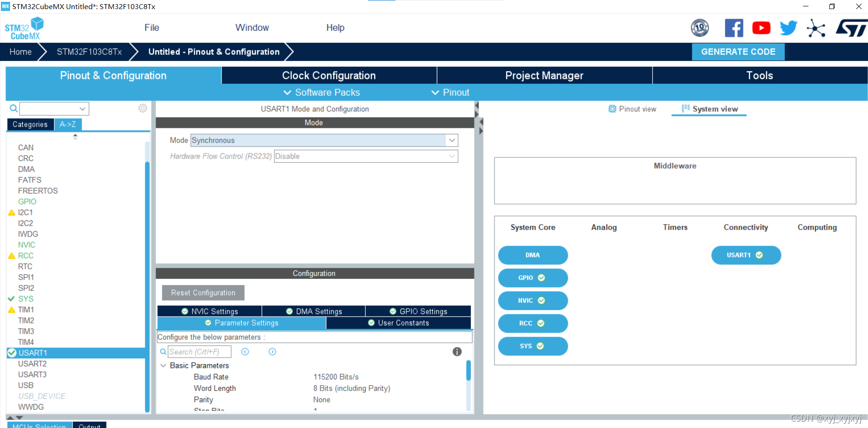This screenshot has height=428, width=868.
Task: Open the NVIC Settings tab
Action: tap(210, 311)
